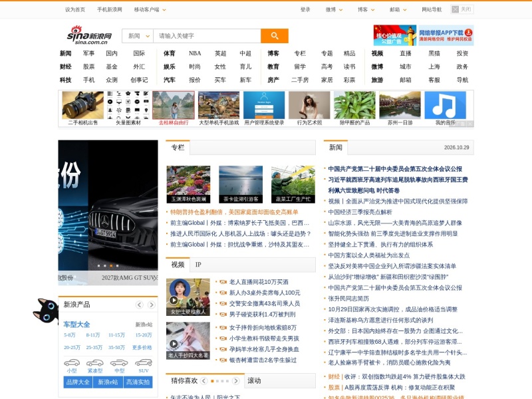The image size is (532, 399).
Task: Play the 女护士跪地救人 video thumbnail
Action: pyautogui.click(x=188, y=297)
